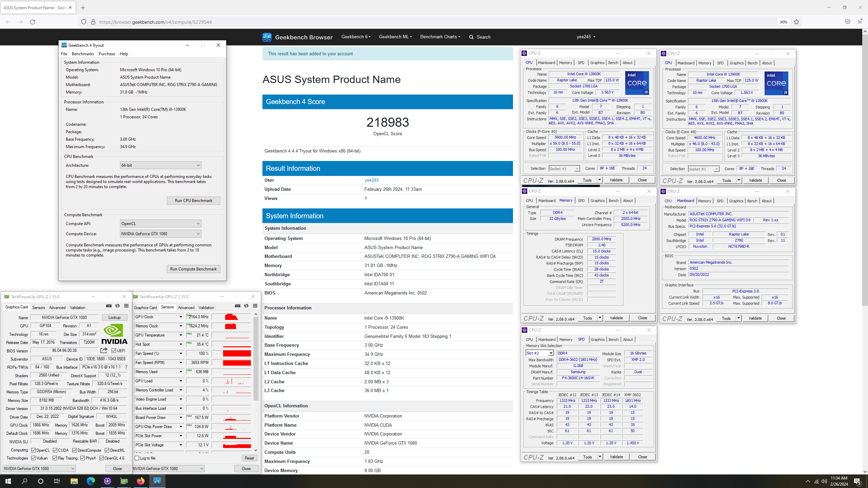Click Run CPU Benchmark button
The image size is (868, 488).
193,201
